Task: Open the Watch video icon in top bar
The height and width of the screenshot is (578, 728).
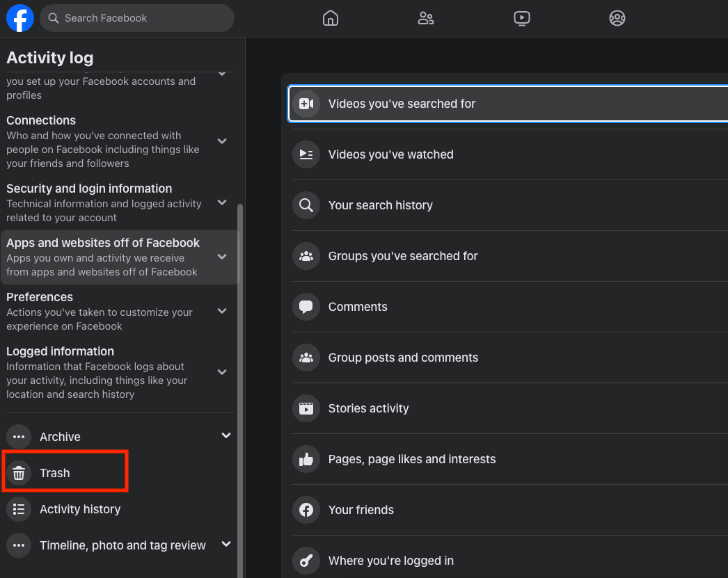Action: pos(522,18)
